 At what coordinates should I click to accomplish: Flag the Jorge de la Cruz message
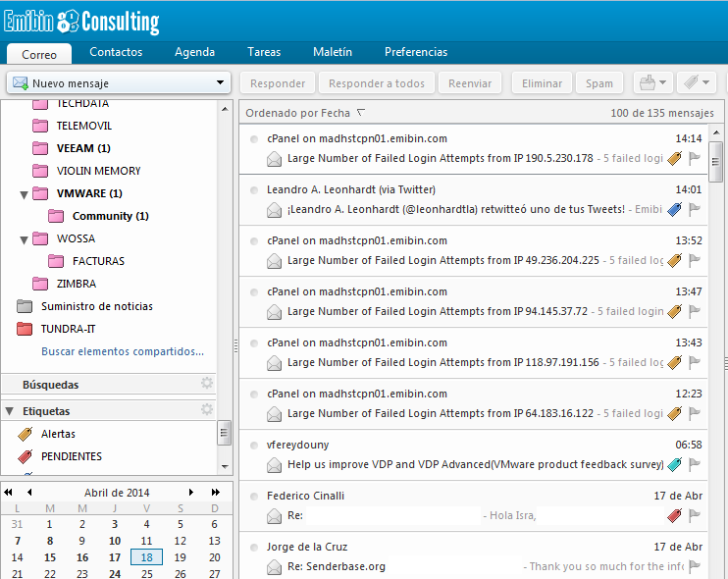tap(695, 566)
